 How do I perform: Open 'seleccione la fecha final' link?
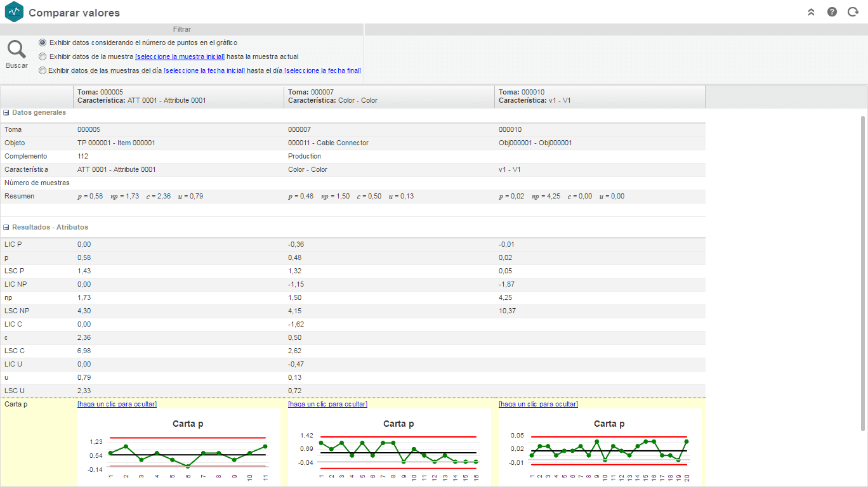322,70
